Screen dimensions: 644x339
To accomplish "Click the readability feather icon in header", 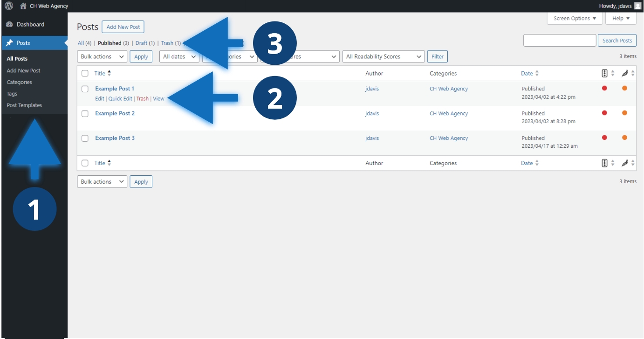I will click(x=625, y=73).
